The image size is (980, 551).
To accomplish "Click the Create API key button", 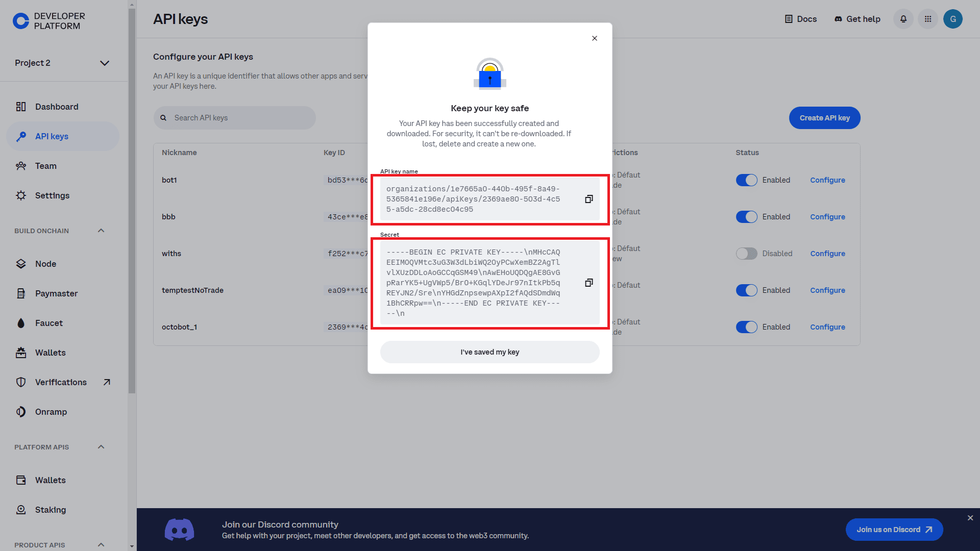I will point(825,118).
